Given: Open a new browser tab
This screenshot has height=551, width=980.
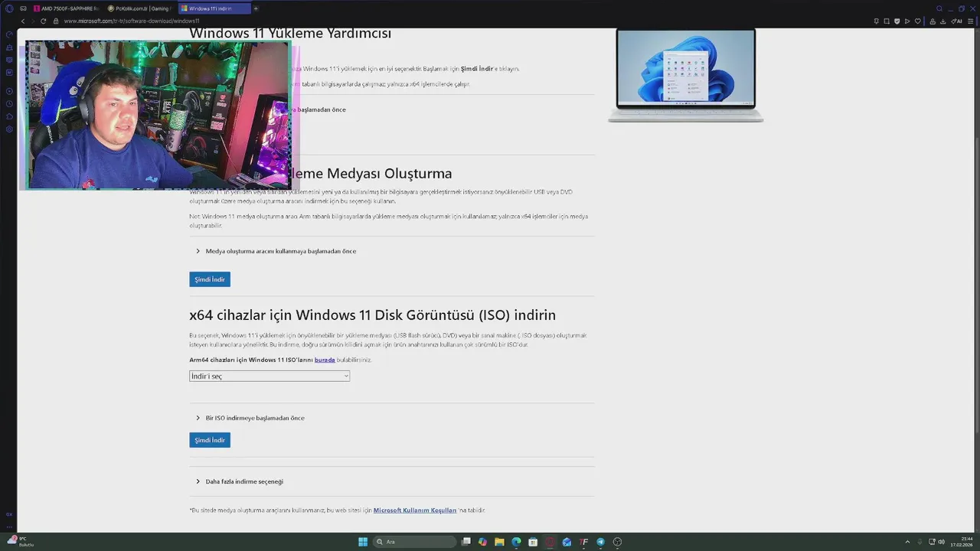Looking at the screenshot, I should point(256,8).
